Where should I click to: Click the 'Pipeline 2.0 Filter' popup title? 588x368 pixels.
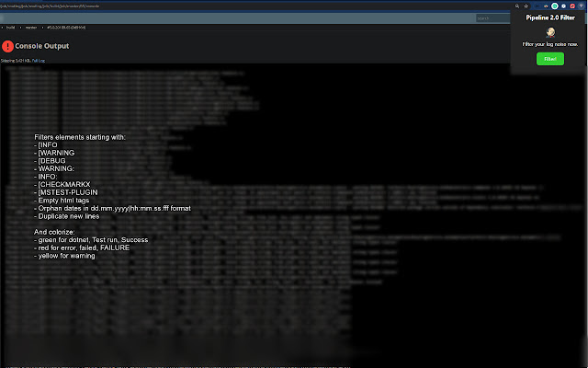point(550,17)
